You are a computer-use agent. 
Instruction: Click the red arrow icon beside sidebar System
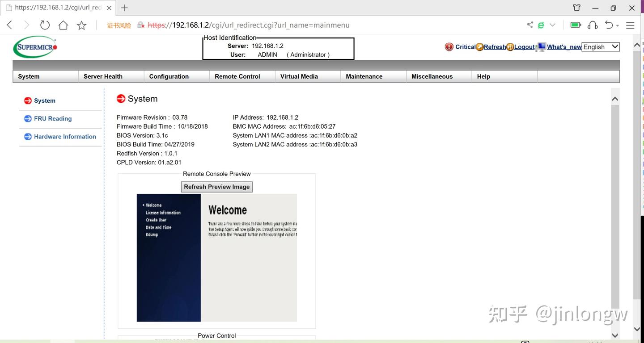(x=28, y=100)
